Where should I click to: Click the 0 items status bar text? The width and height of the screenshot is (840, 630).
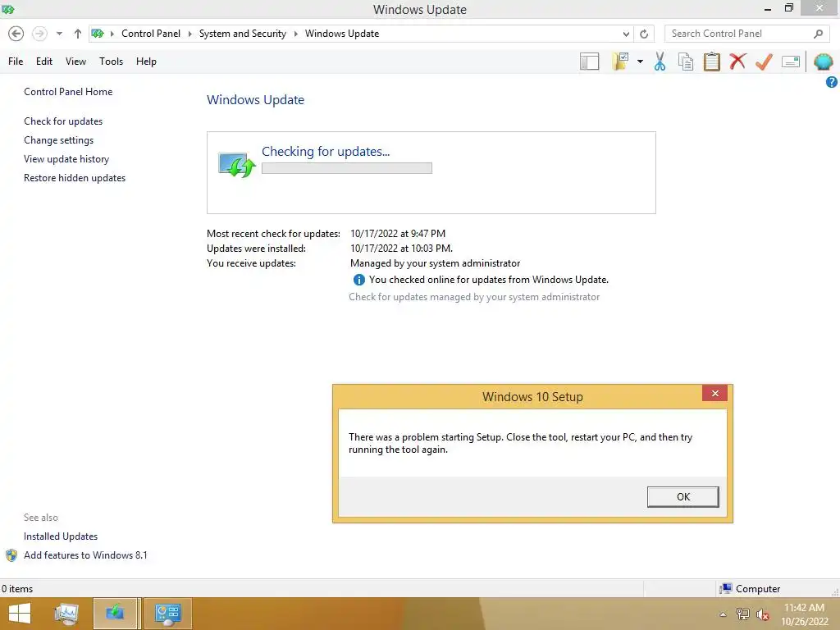point(17,589)
